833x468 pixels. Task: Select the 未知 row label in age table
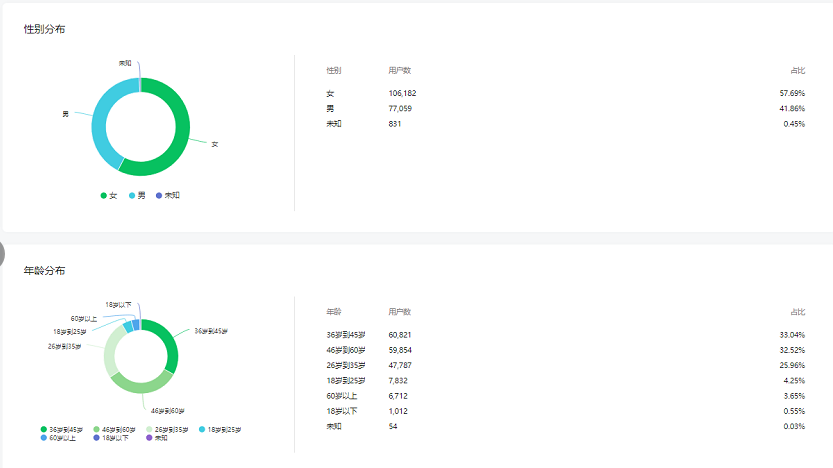[x=334, y=427]
